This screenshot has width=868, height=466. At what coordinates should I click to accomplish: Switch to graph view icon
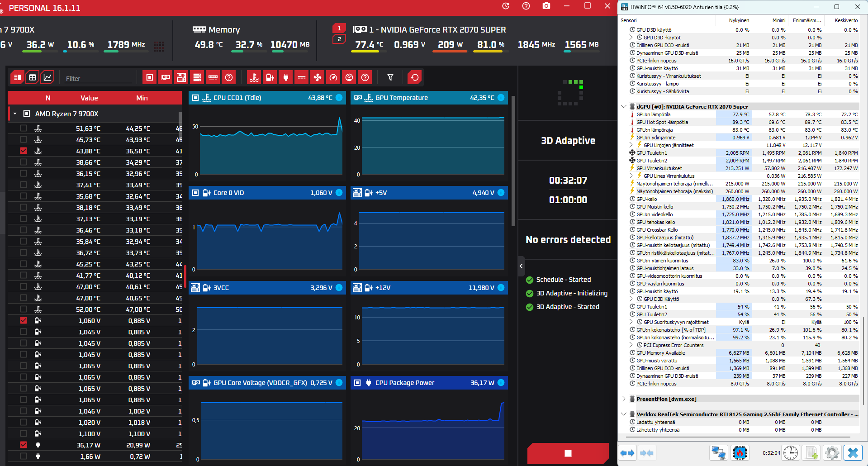47,77
